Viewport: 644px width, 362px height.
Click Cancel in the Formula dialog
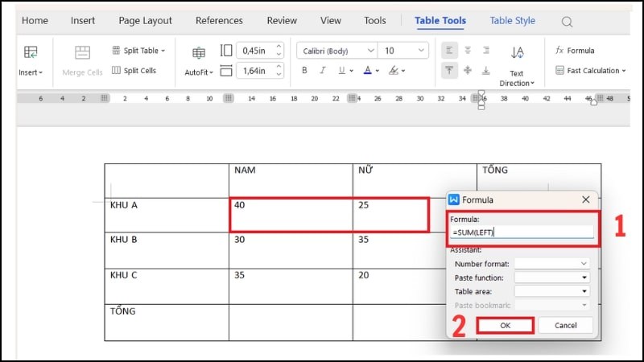point(566,326)
